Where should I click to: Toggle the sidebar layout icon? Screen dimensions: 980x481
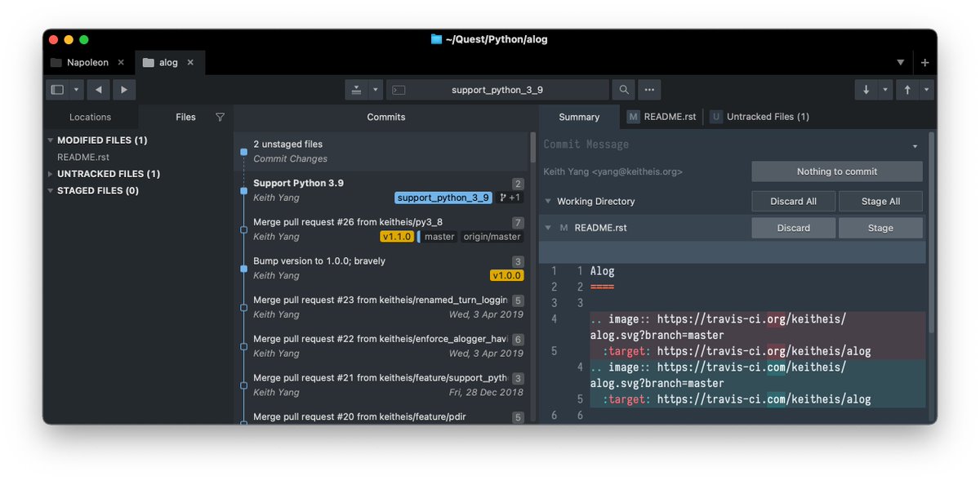tap(57, 90)
